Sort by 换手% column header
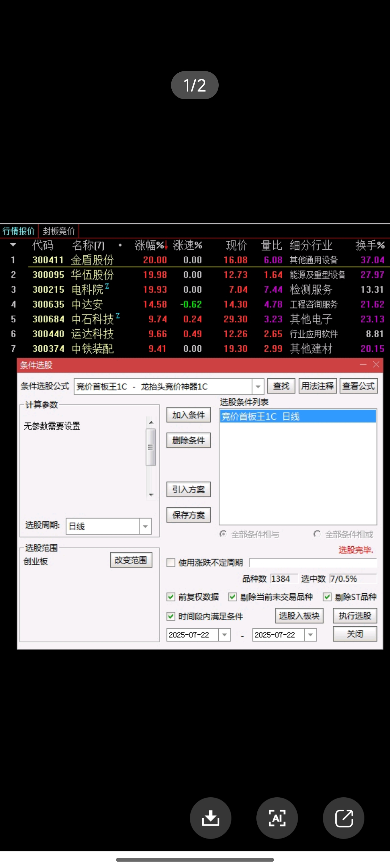 (x=370, y=245)
